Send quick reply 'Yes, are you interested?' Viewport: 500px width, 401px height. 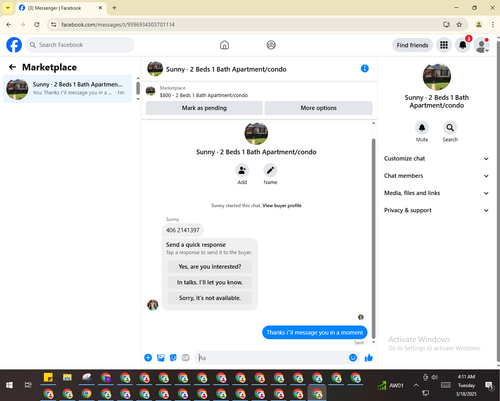click(x=210, y=267)
